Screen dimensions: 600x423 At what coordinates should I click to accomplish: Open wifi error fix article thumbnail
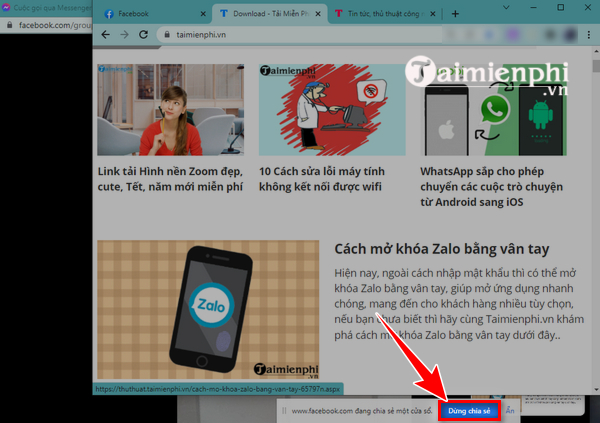332,109
